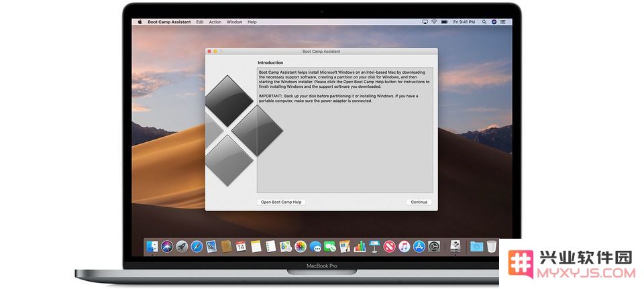Open Trash in the Dock
Screen dimensions: 644x289
click(491, 246)
